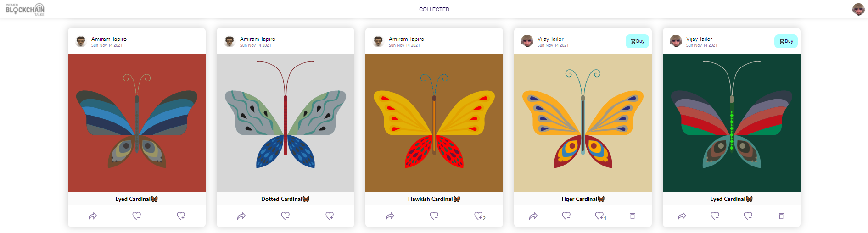Open user profile avatar in top-right corner
868x233 pixels.
858,9
